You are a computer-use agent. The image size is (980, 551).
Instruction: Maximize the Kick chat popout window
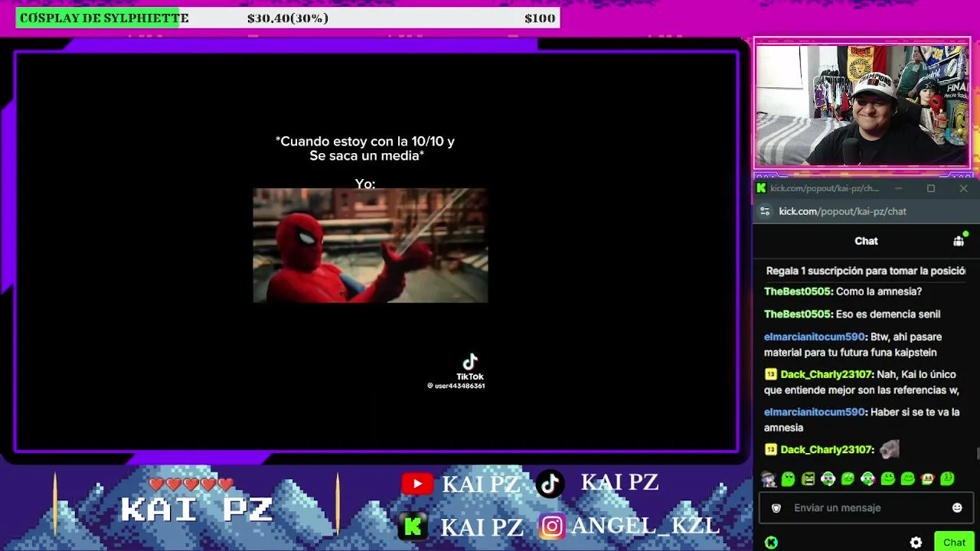coord(931,188)
